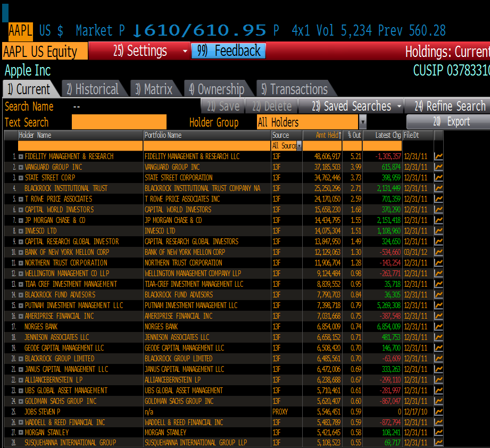The height and width of the screenshot is (448, 490).
Task: Open chart icon for Blackrock Fund Advisors row
Action: (438, 295)
